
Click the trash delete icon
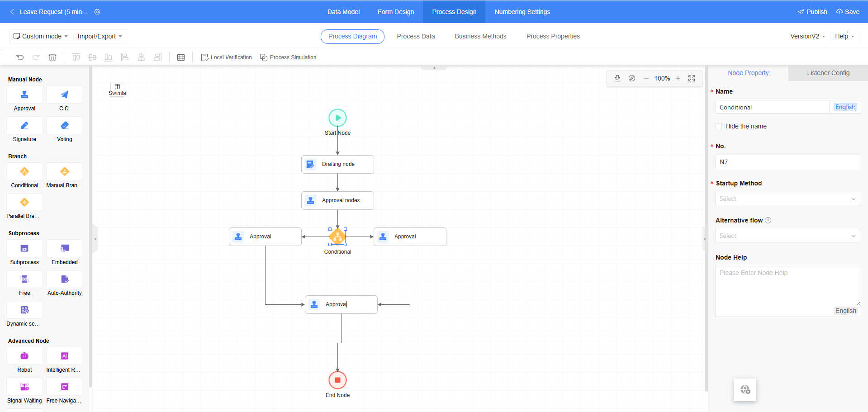pos(52,57)
